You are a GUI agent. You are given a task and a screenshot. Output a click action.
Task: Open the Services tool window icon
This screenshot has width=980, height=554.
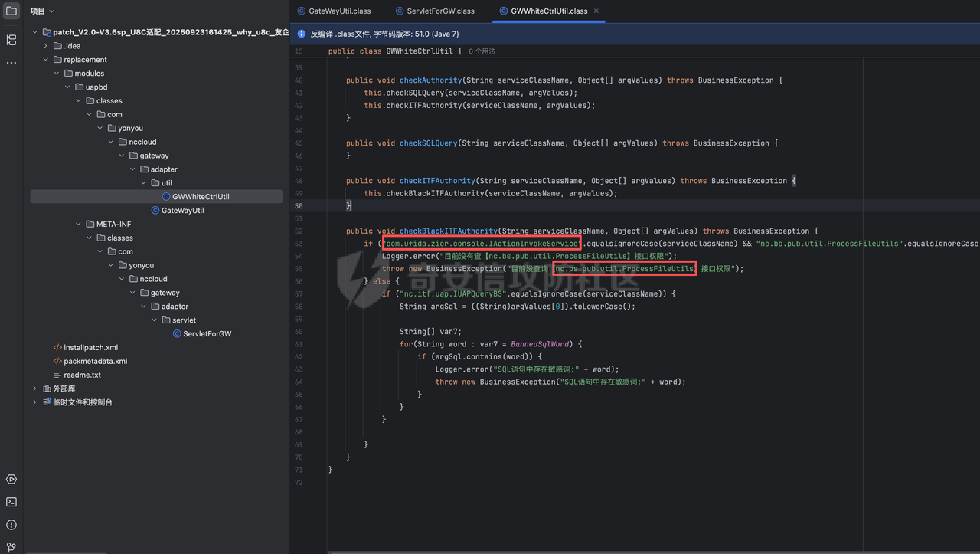tap(11, 479)
